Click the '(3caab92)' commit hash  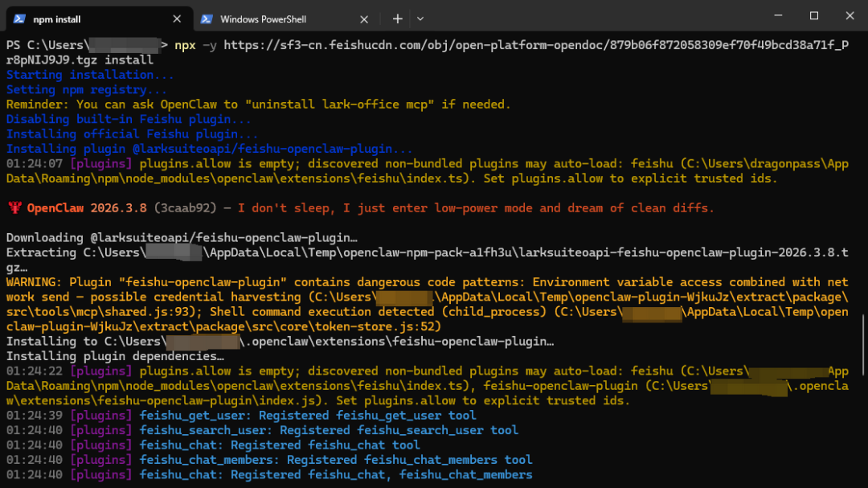click(x=185, y=208)
